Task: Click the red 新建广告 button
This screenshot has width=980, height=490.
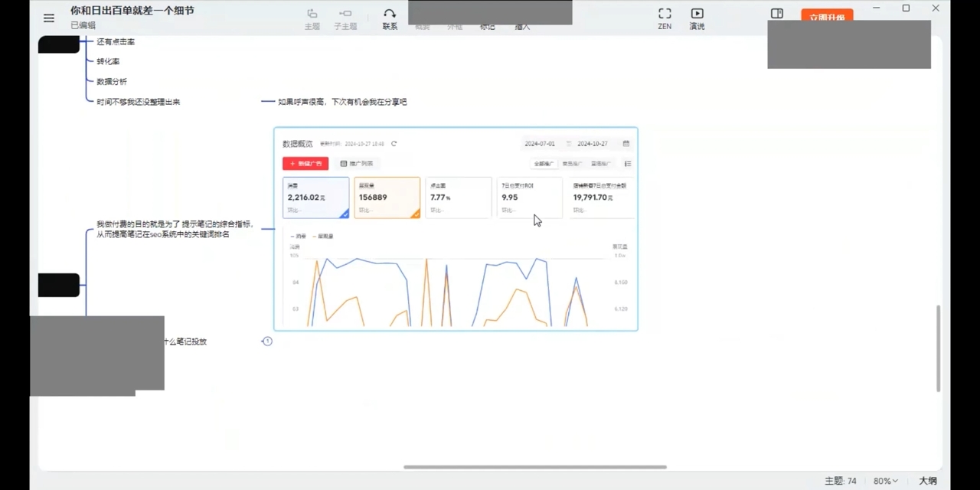Action: [306, 163]
